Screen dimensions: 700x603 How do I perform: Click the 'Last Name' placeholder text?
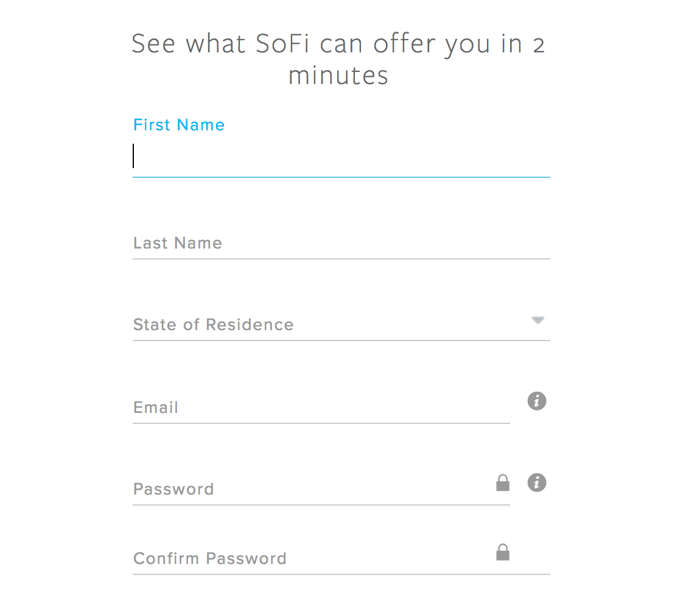click(178, 243)
